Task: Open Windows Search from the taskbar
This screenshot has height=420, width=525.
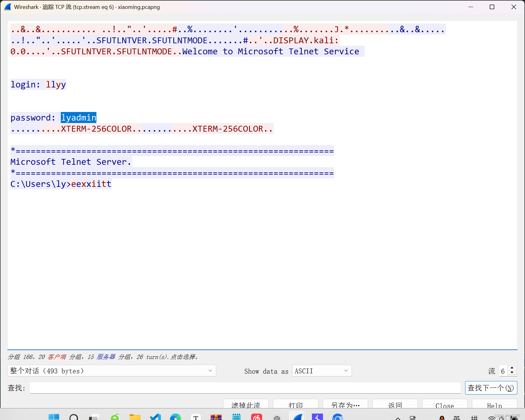Action: tap(74, 417)
